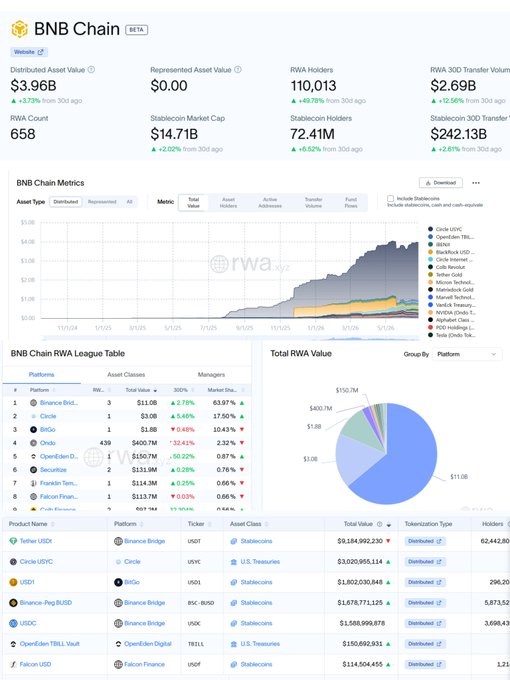This screenshot has height=680, width=510.
Task: Click Tether USDt token icon
Action: (x=13, y=541)
